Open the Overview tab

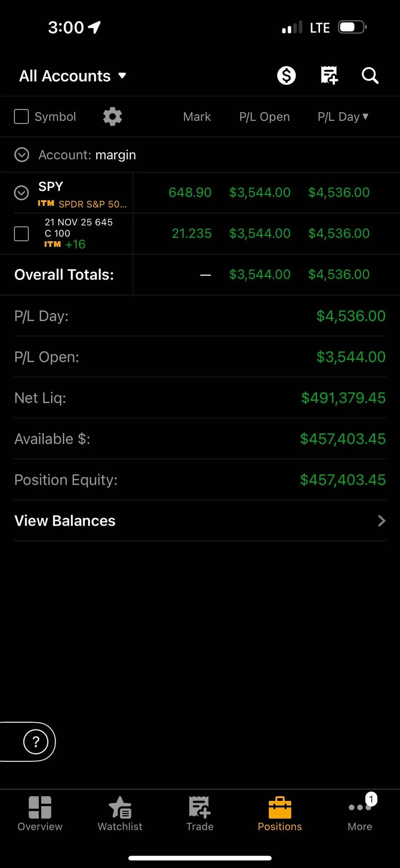pos(40,813)
